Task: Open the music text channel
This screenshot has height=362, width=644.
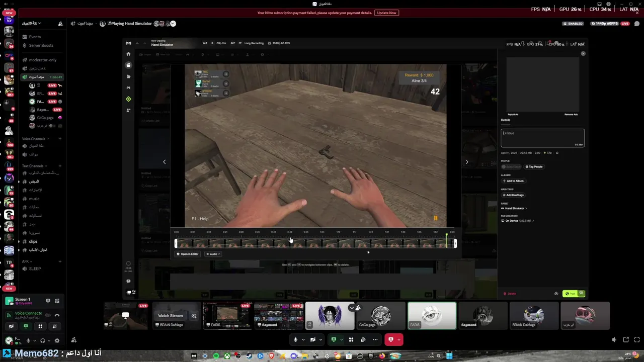Action: (x=34, y=199)
